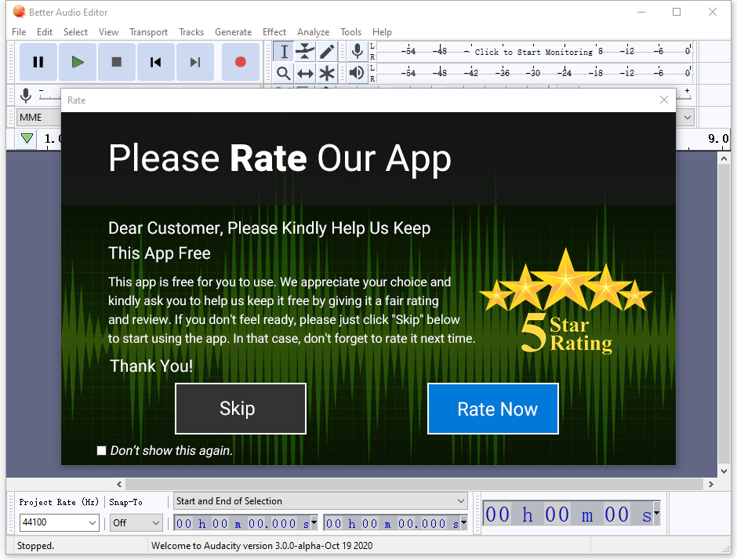Open the Generate menu
Screen dimensions: 737x560
(233, 32)
